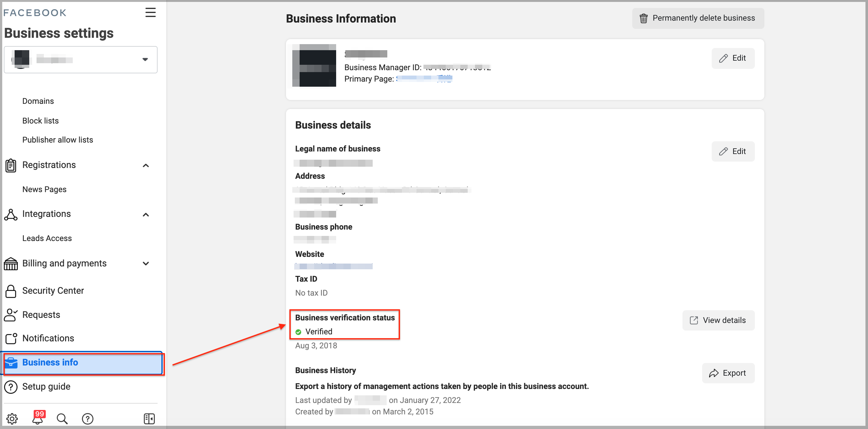The image size is (868, 429).
Task: Click the 'Business Information' page title
Action: click(341, 18)
